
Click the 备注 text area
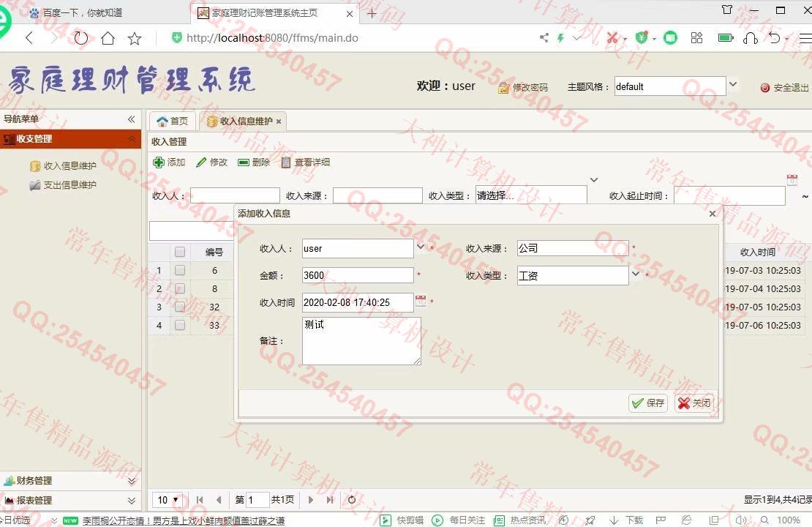point(361,341)
